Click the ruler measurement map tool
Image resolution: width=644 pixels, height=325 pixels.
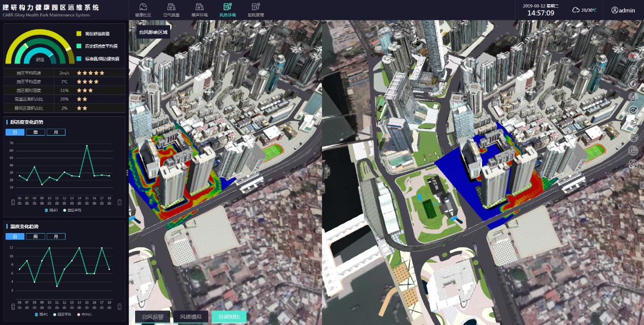point(633,150)
